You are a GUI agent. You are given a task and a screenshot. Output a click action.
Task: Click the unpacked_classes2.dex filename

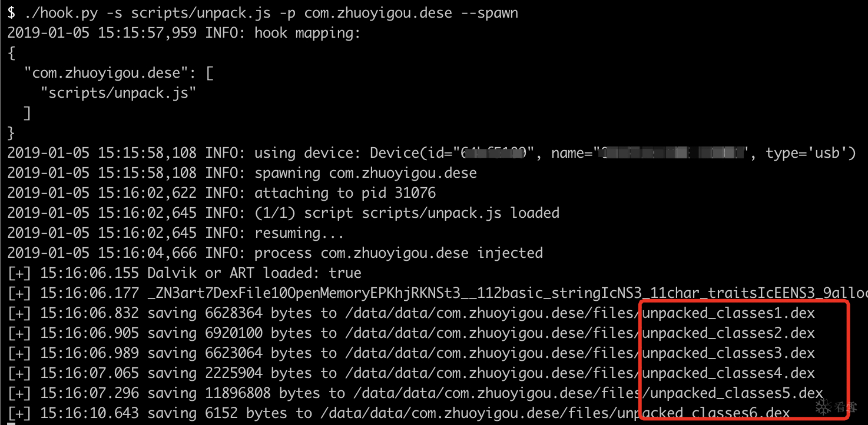pyautogui.click(x=728, y=333)
